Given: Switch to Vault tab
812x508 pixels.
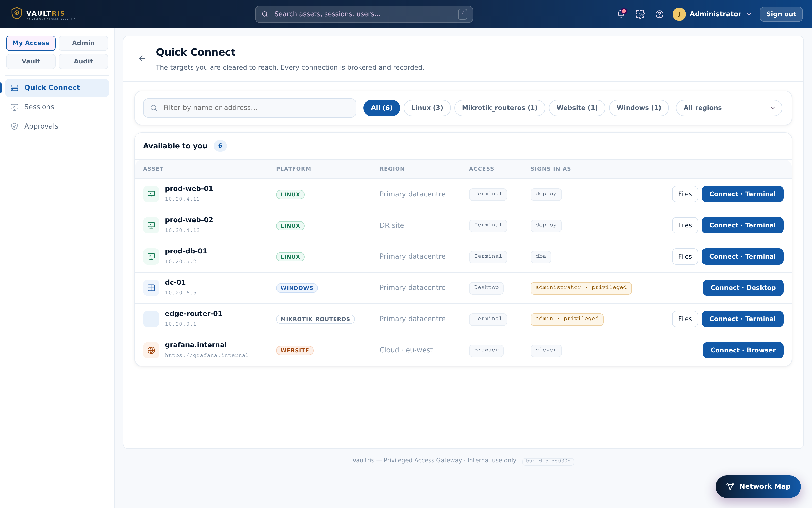Looking at the screenshot, I should tap(31, 61).
